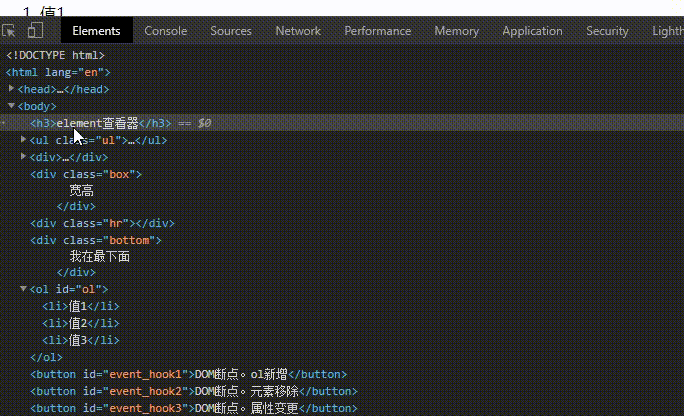Open the Memory tab

click(x=457, y=31)
